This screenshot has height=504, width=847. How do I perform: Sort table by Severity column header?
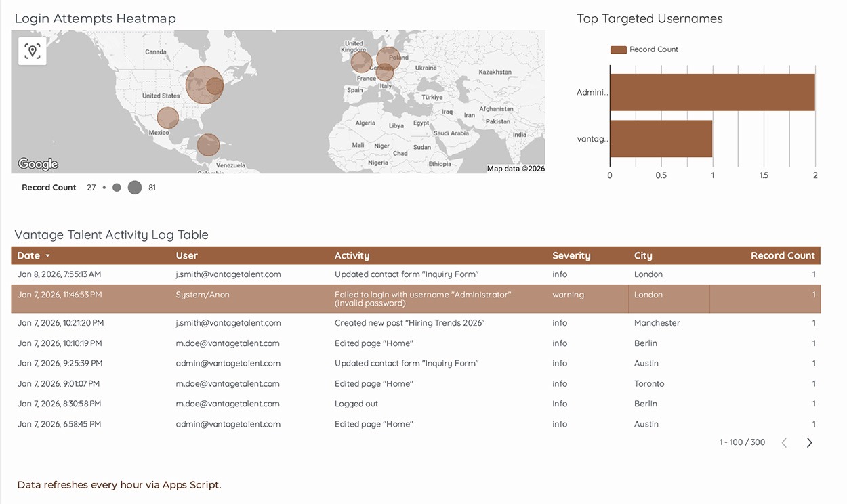571,256
